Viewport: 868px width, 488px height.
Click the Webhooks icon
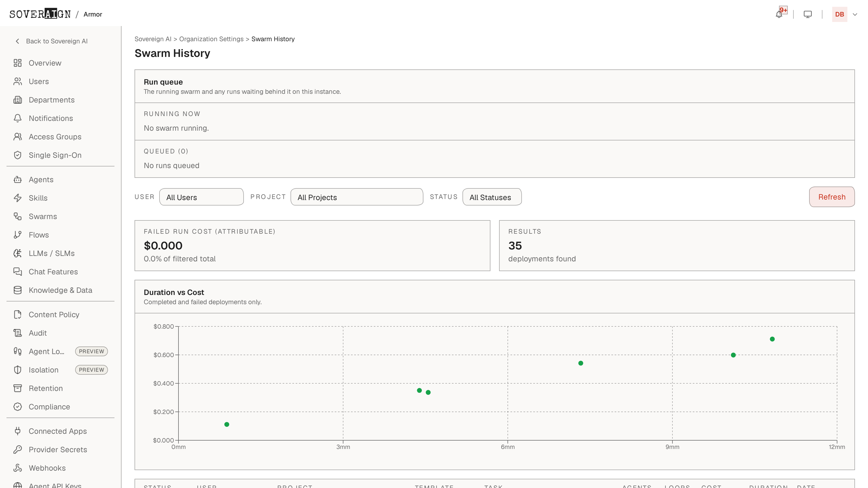[x=18, y=468]
